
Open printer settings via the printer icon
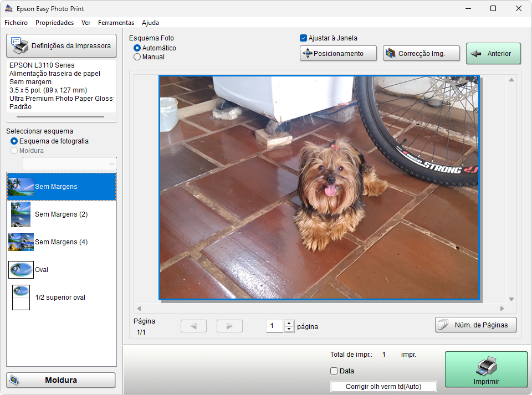19,45
